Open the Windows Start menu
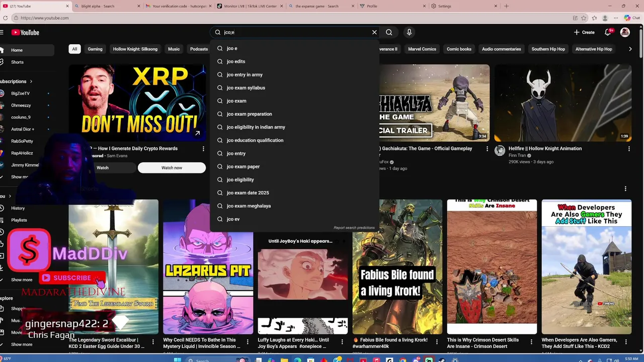Screen dimensions: 644x362 point(177,360)
